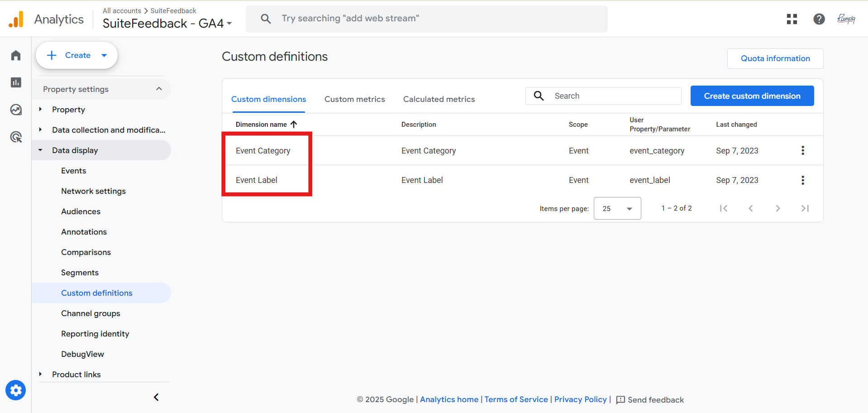Open more options for Event Label row

802,180
